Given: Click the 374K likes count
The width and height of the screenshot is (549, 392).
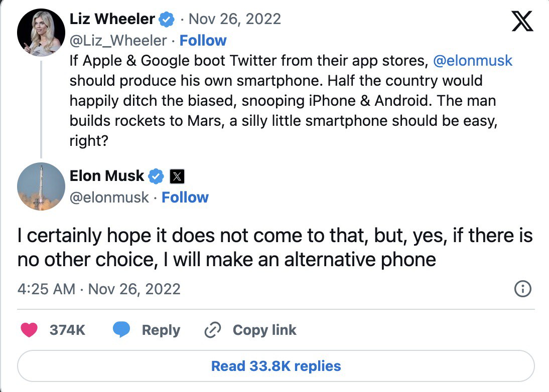Looking at the screenshot, I should pyautogui.click(x=67, y=330).
